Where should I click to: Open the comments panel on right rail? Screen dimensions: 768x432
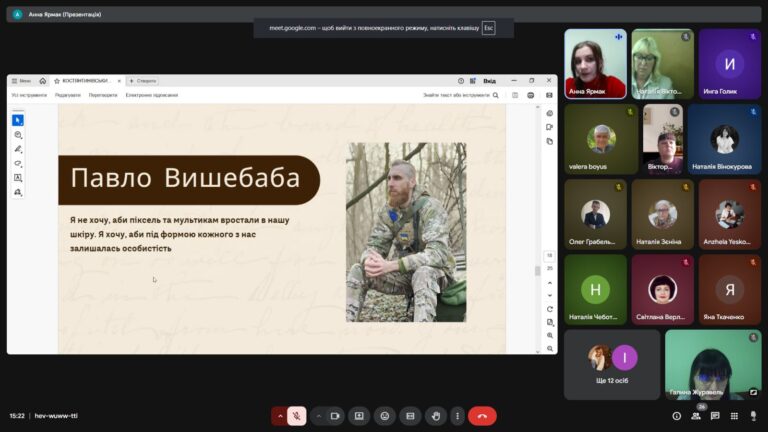point(550,127)
